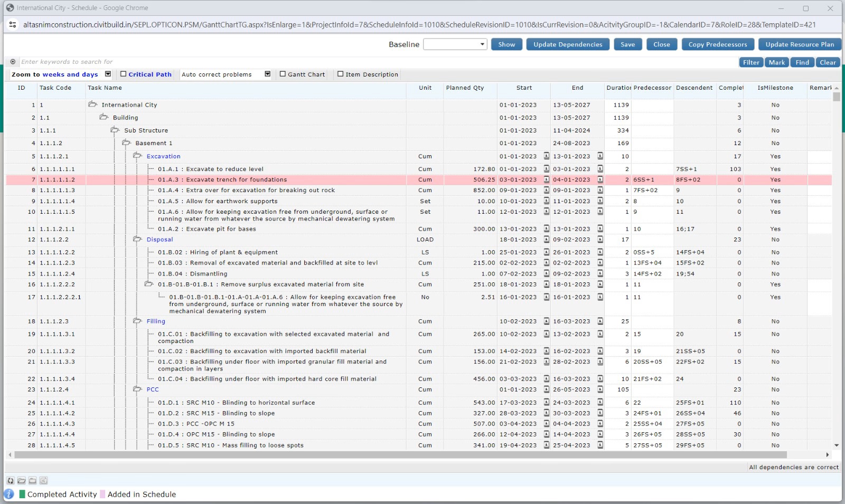The image size is (845, 504).
Task: Collapse the Basement 1 folder node
Action: pyautogui.click(x=127, y=143)
